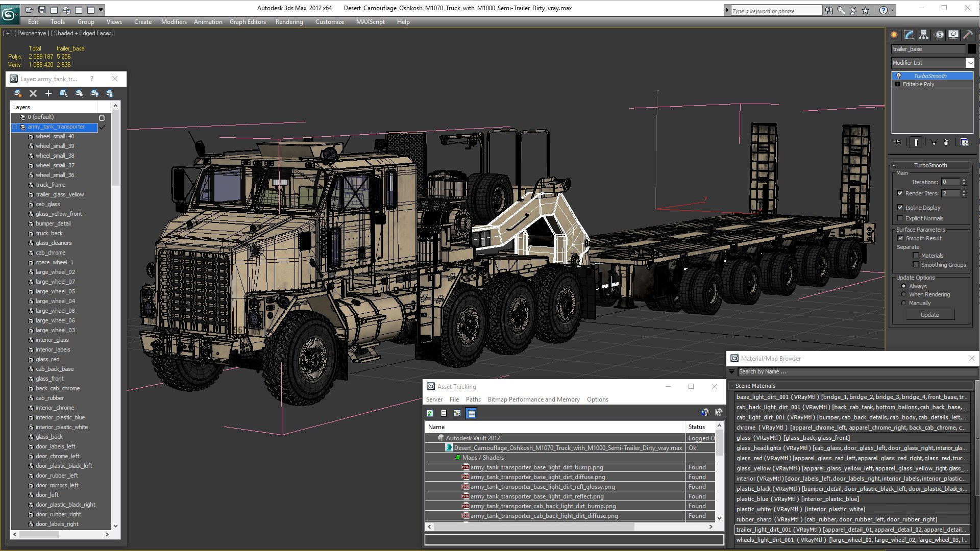Switch to the Display command panel
980x551 pixels.
[953, 35]
